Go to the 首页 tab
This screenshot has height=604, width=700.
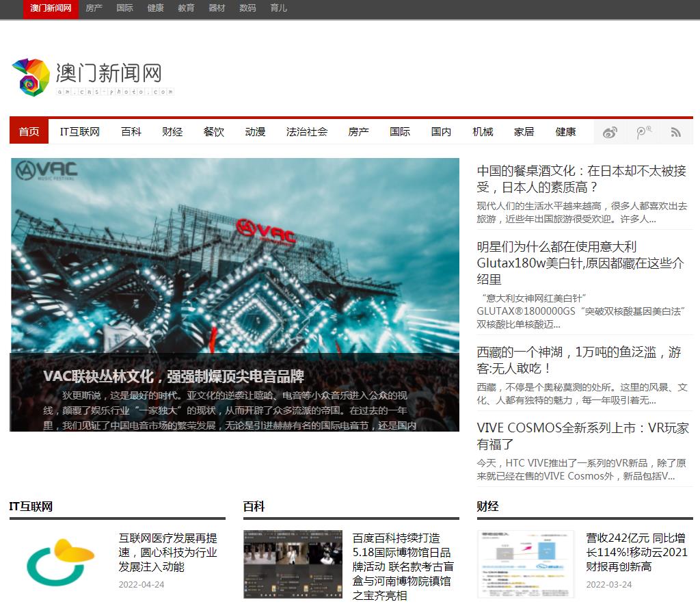point(29,132)
